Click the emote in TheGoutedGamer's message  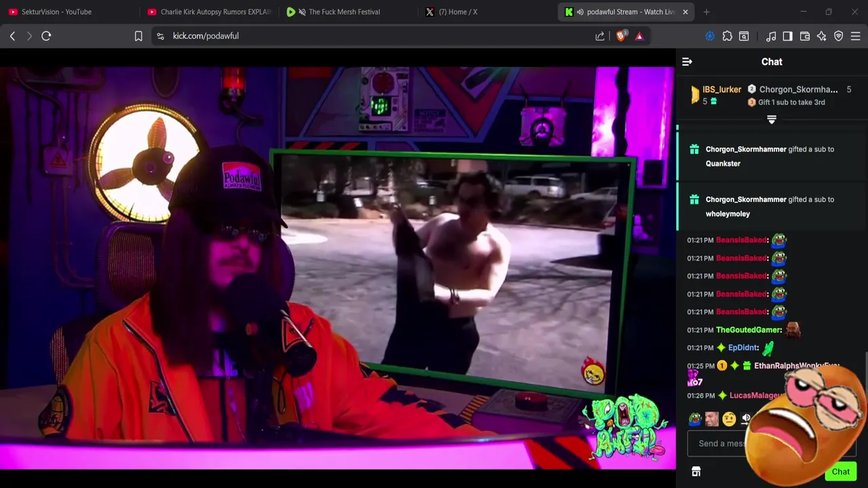[792, 330]
